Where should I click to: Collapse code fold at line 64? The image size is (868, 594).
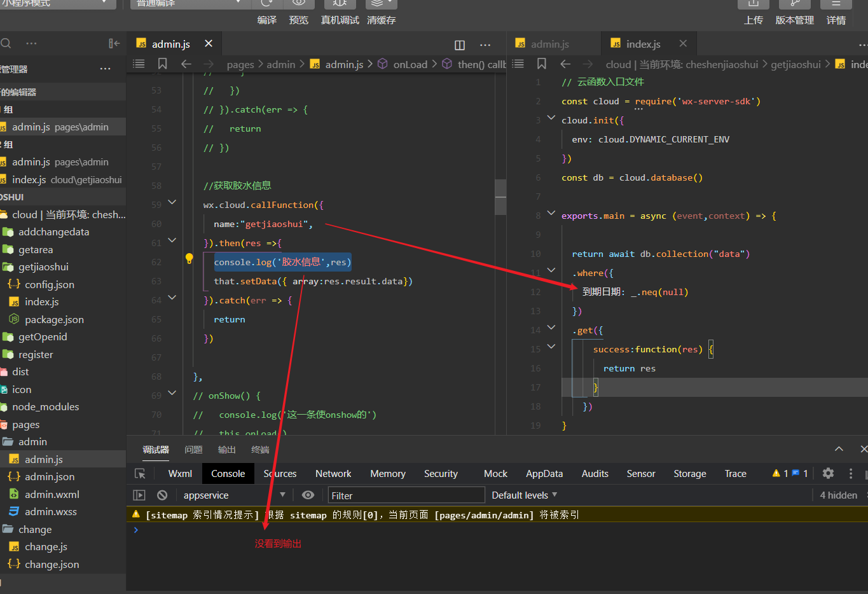pyautogui.click(x=172, y=298)
